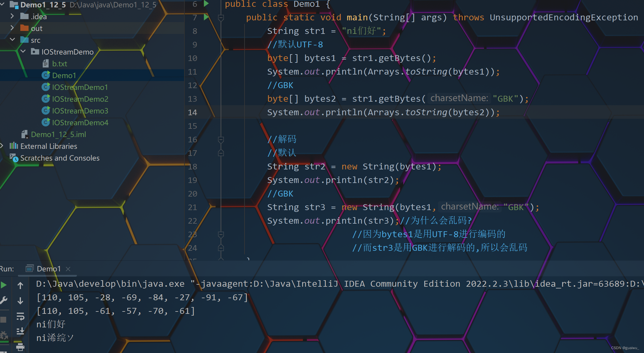
Task: Navigate up the stack trace
Action: pyautogui.click(x=20, y=285)
